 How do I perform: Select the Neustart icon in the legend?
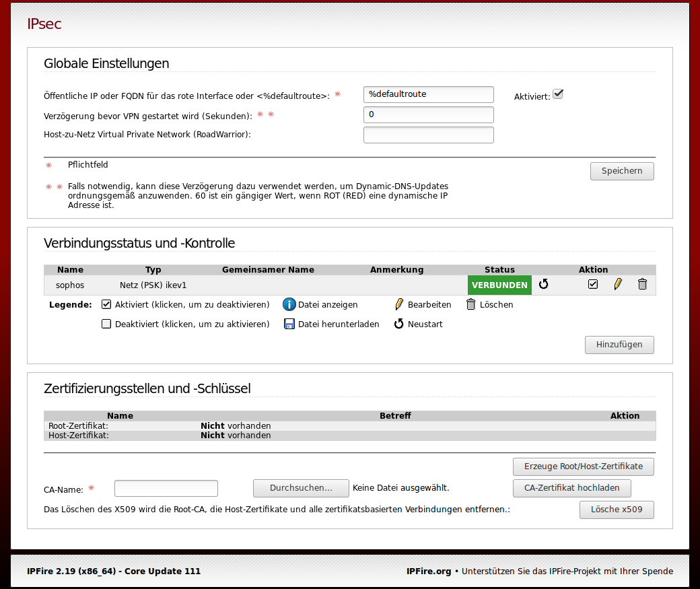(x=400, y=324)
